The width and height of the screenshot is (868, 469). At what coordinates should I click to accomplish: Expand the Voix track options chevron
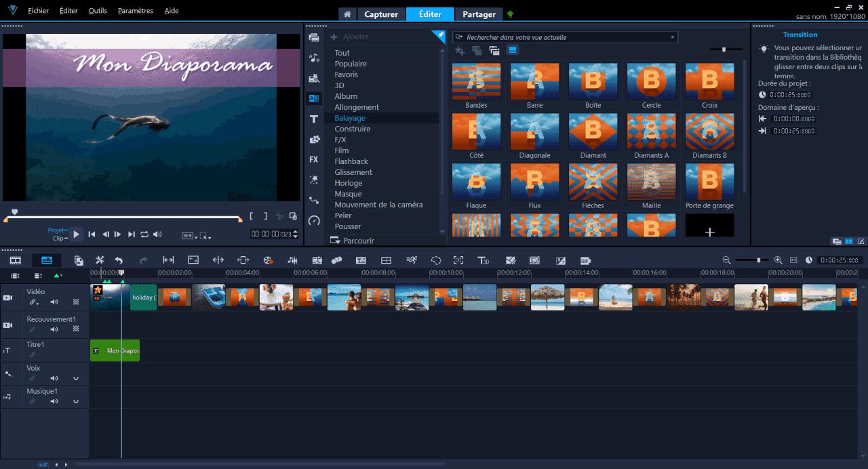click(75, 378)
